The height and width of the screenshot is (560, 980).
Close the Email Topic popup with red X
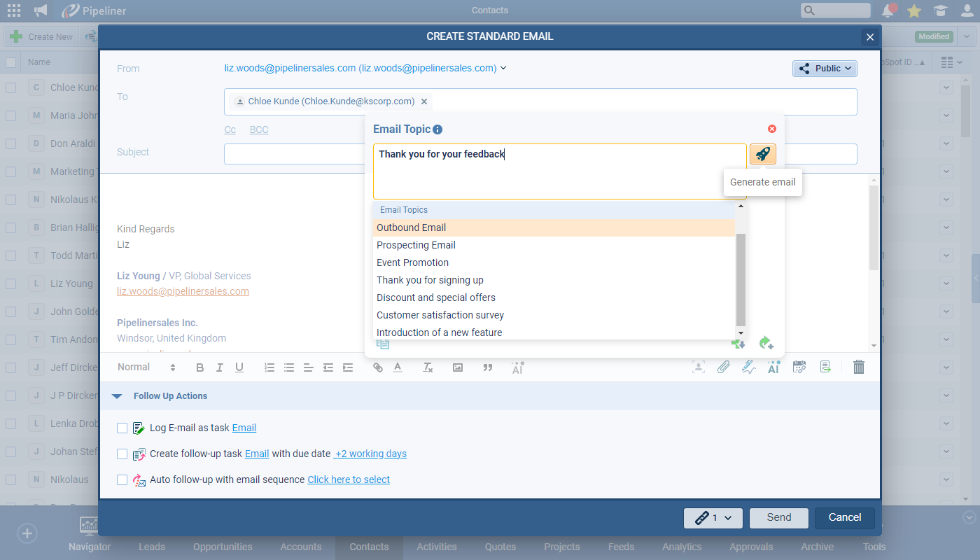coord(772,129)
